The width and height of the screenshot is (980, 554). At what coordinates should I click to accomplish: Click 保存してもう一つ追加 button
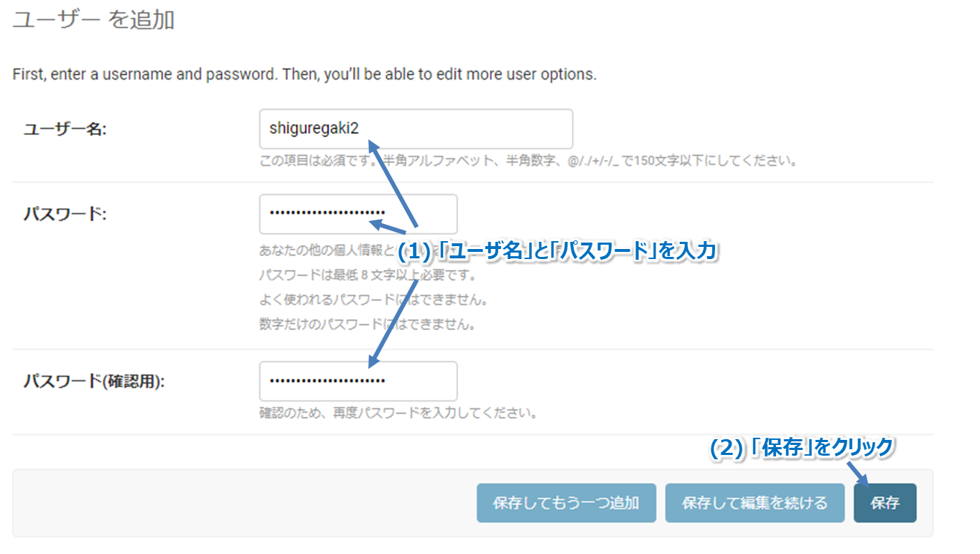click(566, 503)
